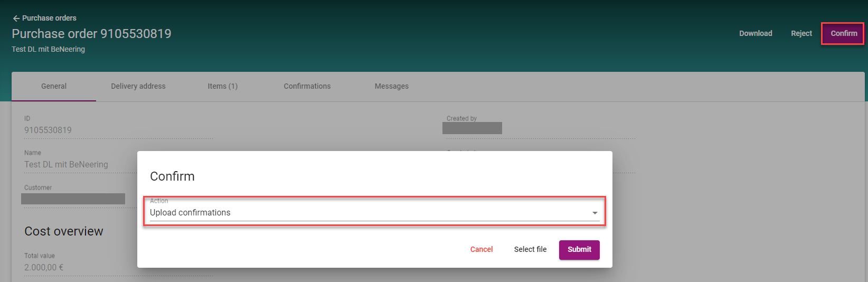868x282 pixels.
Task: Open the Delivery address tab
Action: point(138,86)
